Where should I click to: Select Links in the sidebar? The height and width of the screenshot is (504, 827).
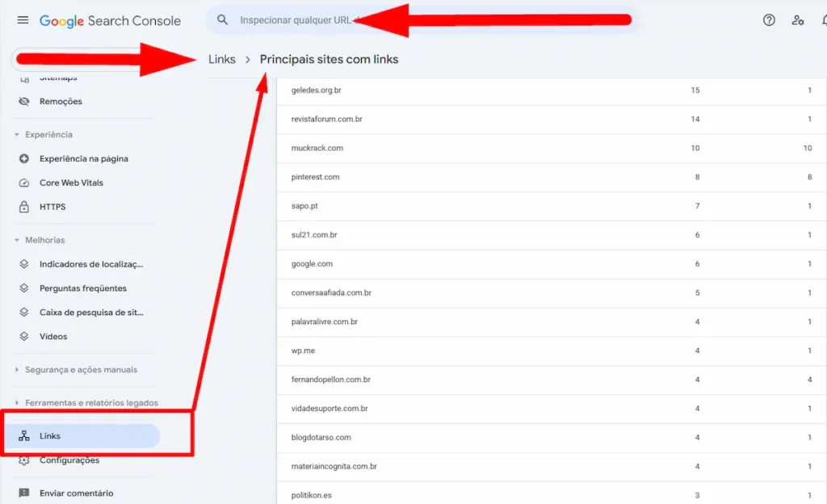tap(82, 436)
